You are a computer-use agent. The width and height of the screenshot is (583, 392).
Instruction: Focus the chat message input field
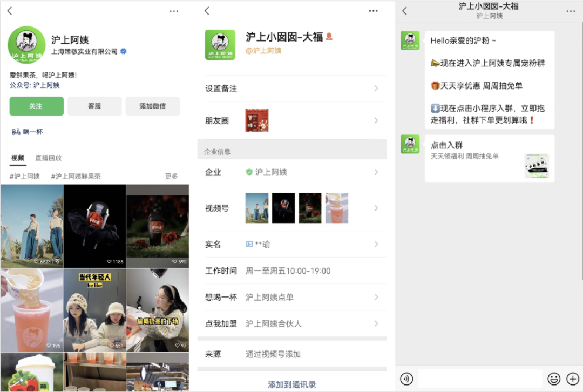click(x=480, y=379)
